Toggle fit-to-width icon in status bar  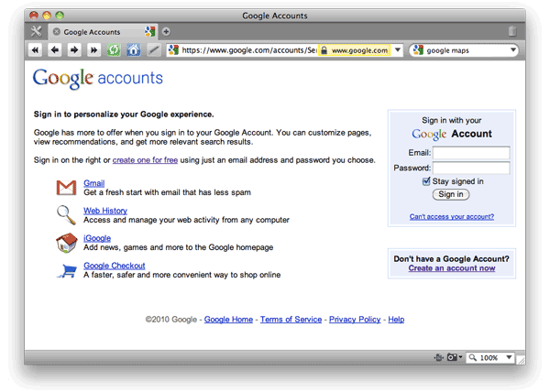(x=439, y=357)
